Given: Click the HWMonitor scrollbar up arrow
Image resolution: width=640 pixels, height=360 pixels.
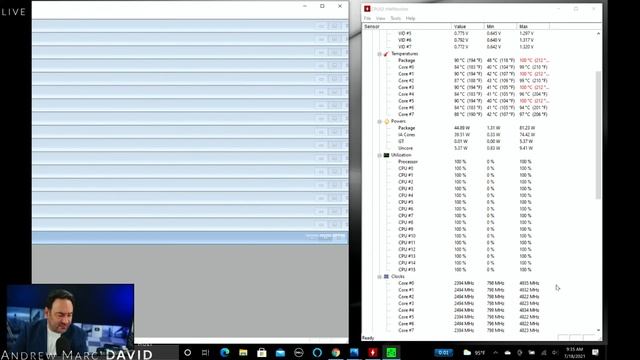Looking at the screenshot, I should click(598, 33).
